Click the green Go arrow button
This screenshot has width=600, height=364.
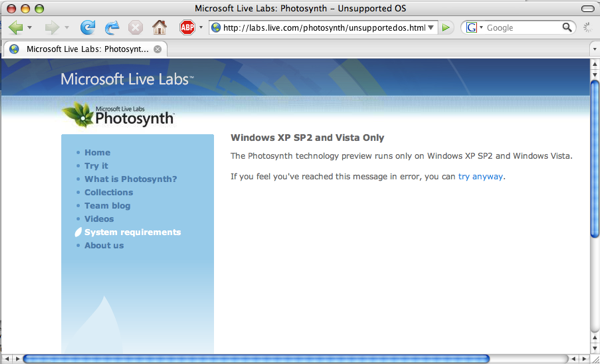pyautogui.click(x=446, y=28)
